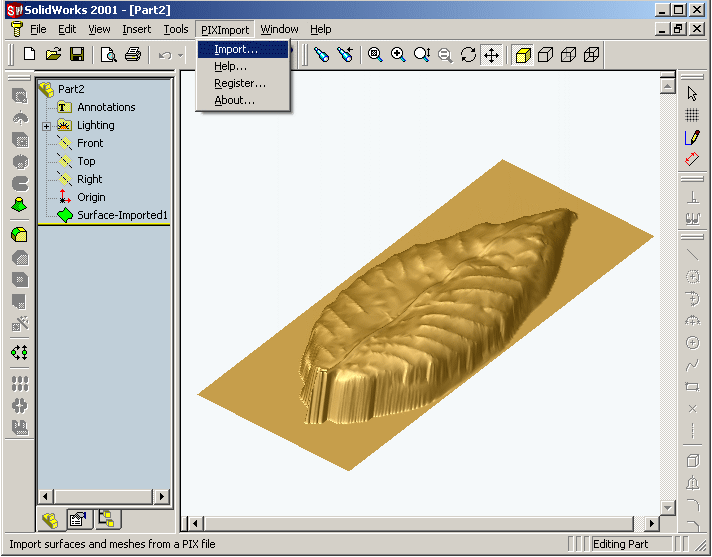This screenshot has width=712, height=557.
Task: Select the Zoom In/Out magnifier tool
Action: (422, 55)
